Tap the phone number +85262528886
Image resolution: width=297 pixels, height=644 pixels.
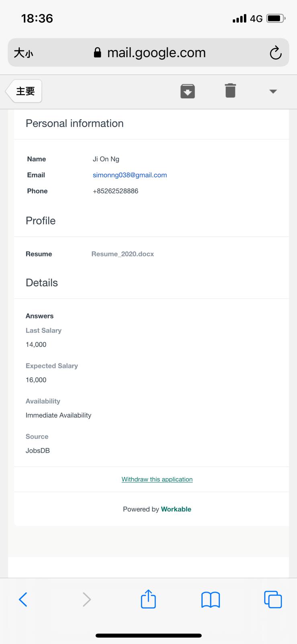[115, 191]
